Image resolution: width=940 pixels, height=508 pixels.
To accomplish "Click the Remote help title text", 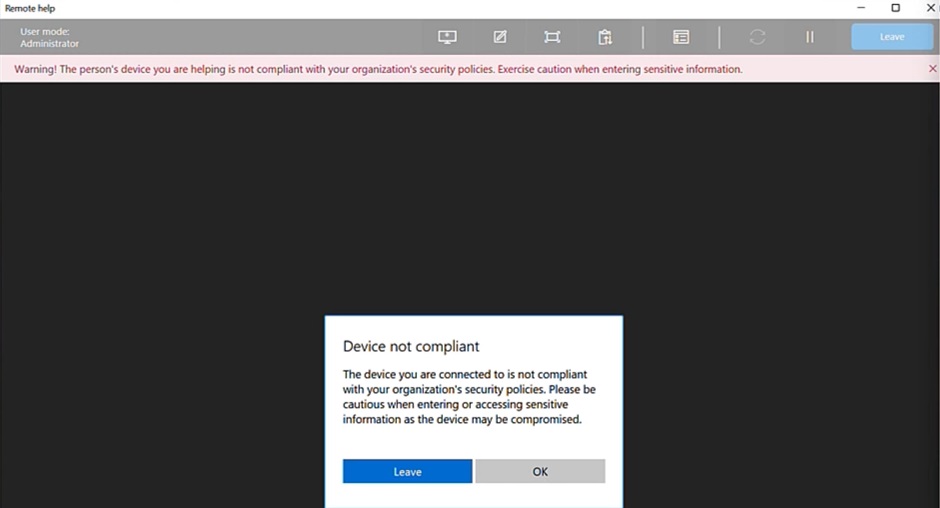I will [30, 8].
